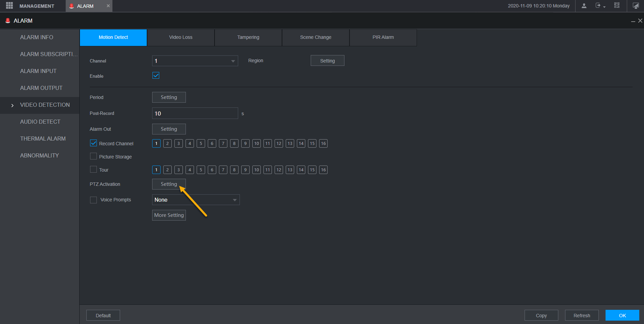Switch to the Tampering tab
This screenshot has height=324, width=644.
coord(248,37)
